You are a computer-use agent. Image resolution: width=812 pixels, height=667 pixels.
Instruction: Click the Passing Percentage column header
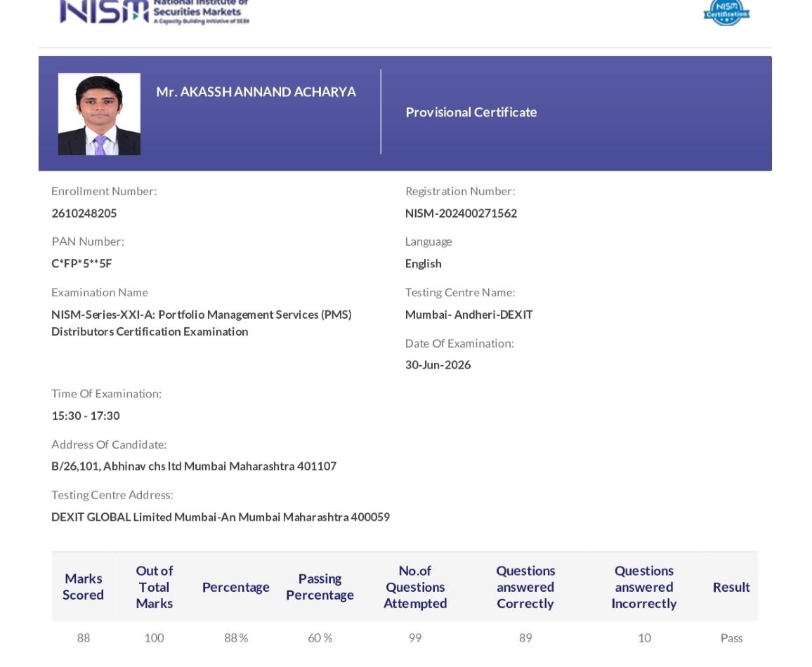(x=320, y=587)
